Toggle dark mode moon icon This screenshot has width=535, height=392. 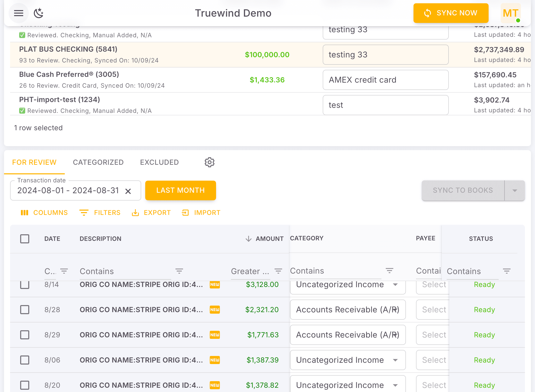click(39, 13)
